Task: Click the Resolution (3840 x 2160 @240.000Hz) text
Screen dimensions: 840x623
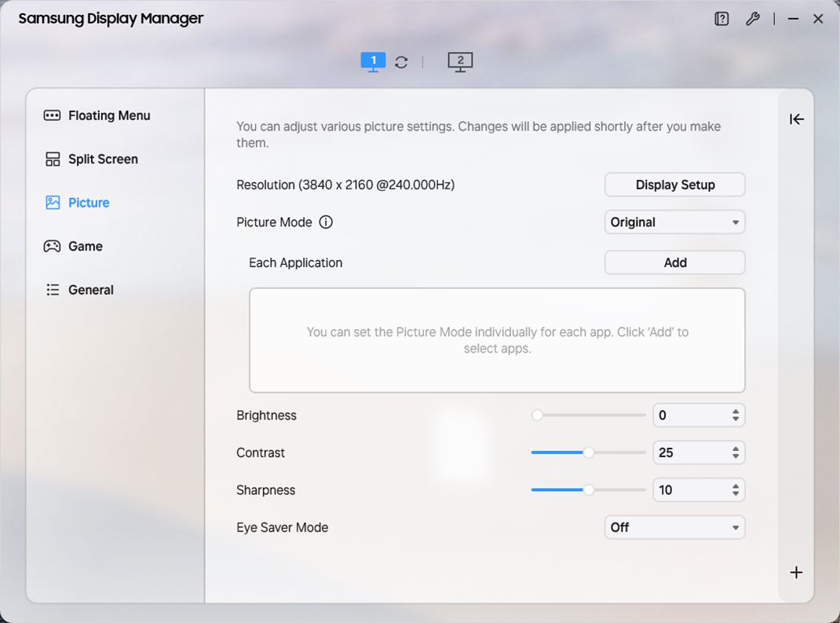Action: coord(345,185)
